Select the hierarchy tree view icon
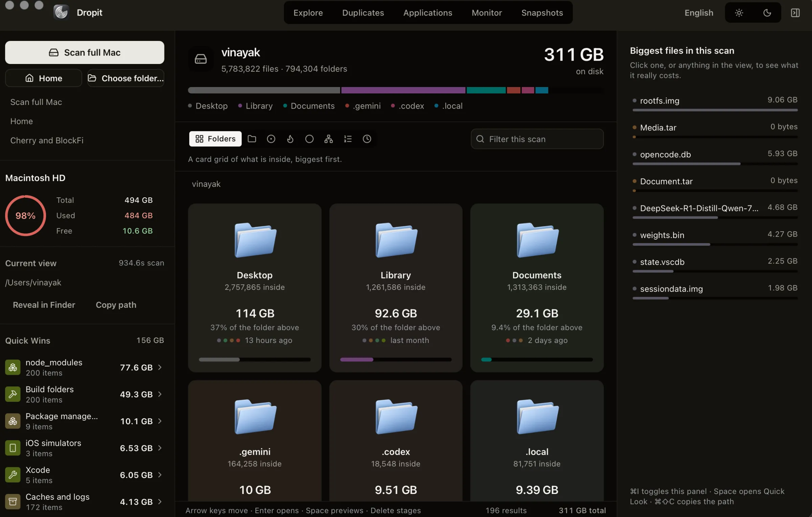The width and height of the screenshot is (812, 517). (329, 139)
